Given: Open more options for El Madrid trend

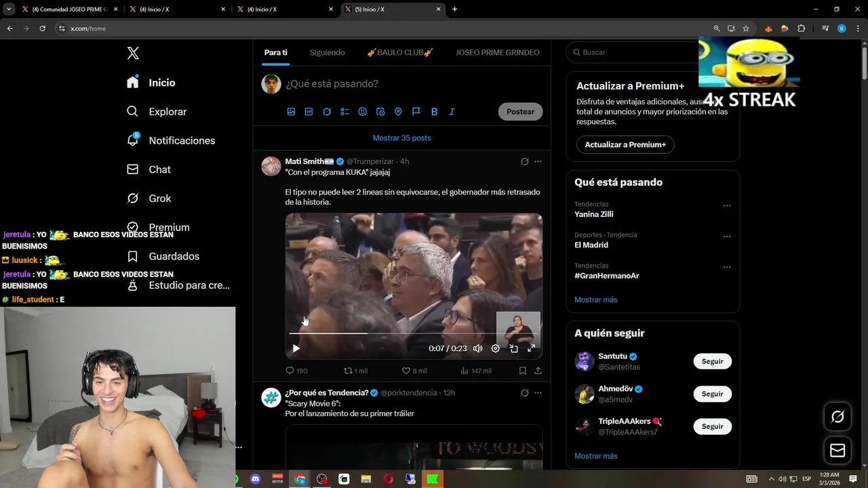Looking at the screenshot, I should pyautogui.click(x=727, y=237).
